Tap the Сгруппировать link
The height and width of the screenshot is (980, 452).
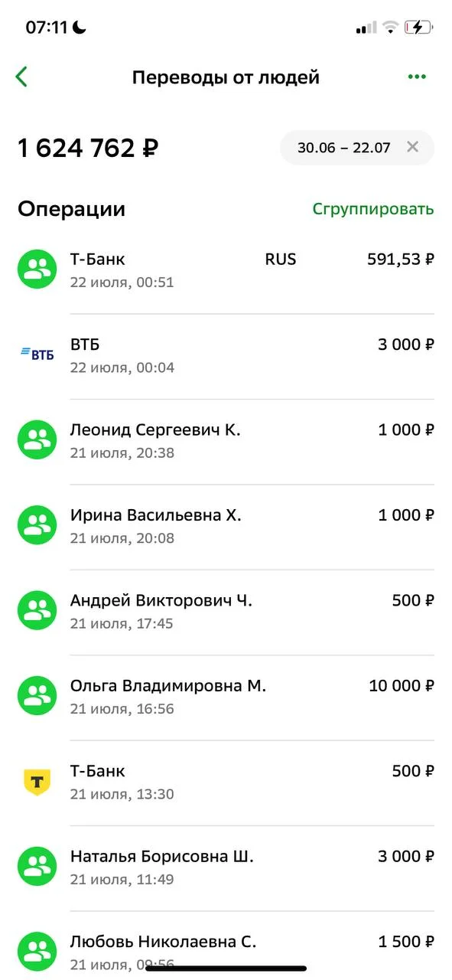[372, 207]
